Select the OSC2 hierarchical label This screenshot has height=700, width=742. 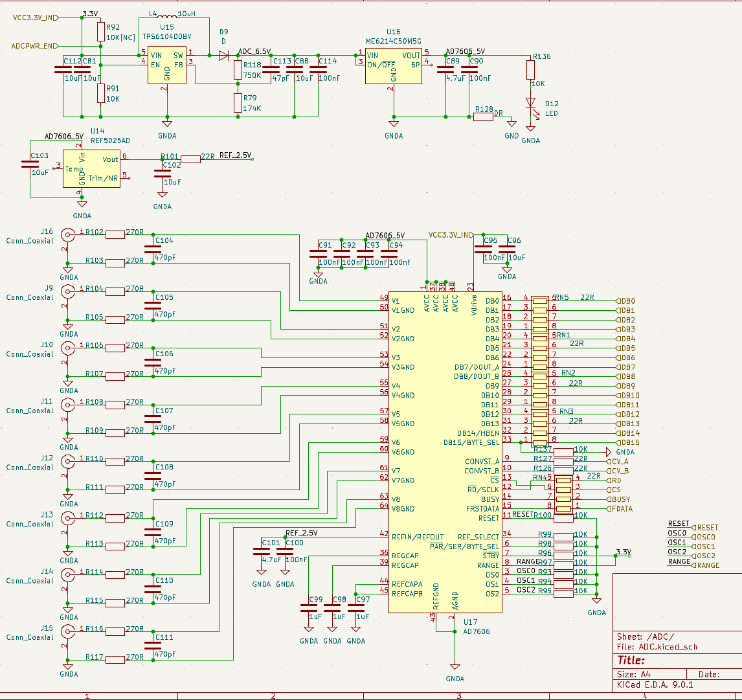pos(703,556)
